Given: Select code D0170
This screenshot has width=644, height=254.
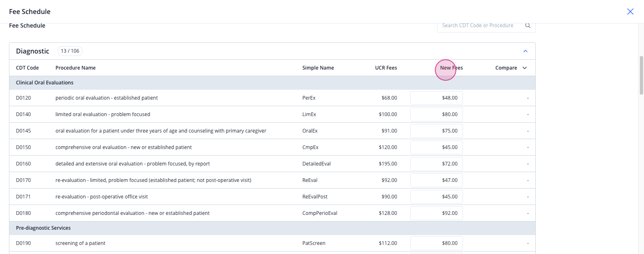Looking at the screenshot, I should click(23, 180).
